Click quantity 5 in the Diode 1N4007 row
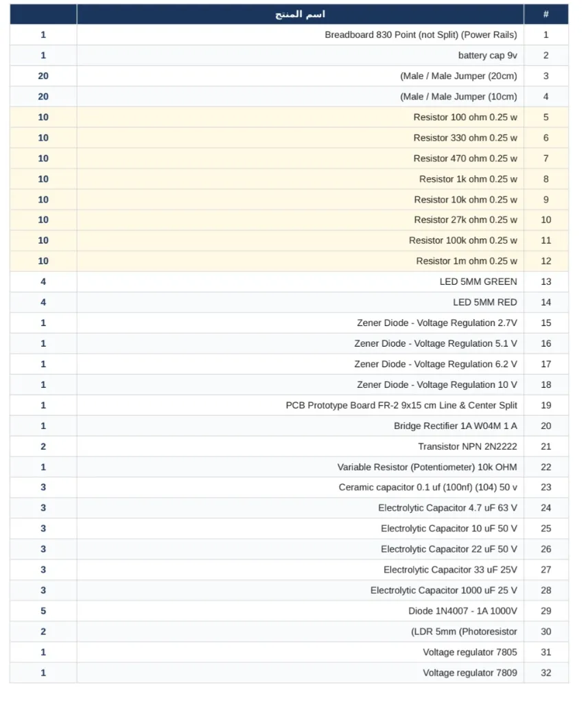This screenshot has height=703, width=588. [43, 612]
